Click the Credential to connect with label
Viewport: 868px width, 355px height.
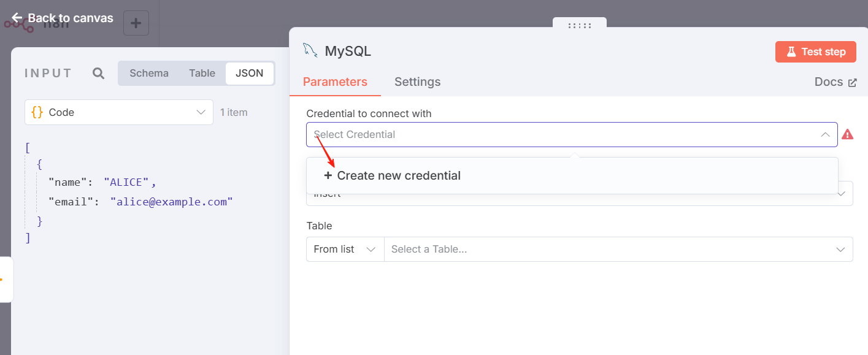pyautogui.click(x=369, y=113)
